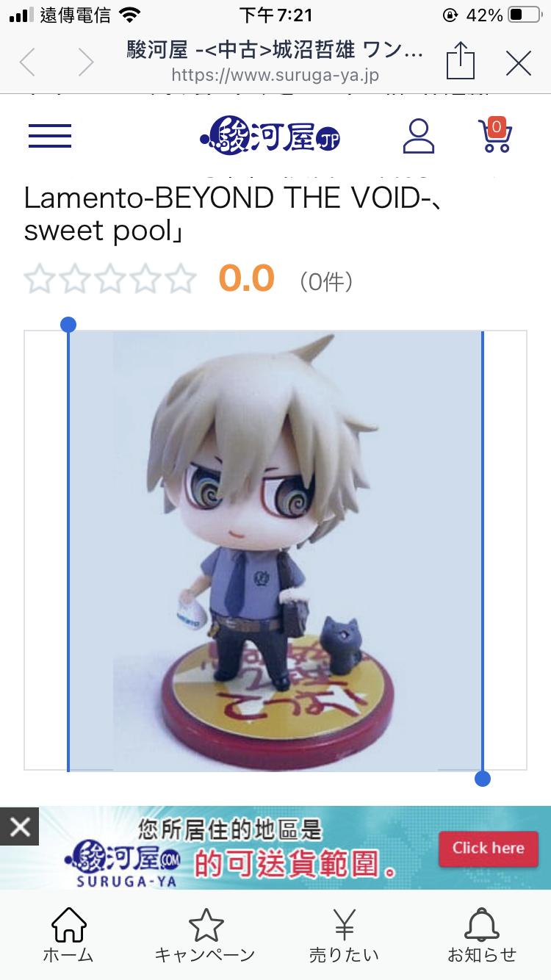
Task: Open the shopping cart
Action: pos(494,135)
